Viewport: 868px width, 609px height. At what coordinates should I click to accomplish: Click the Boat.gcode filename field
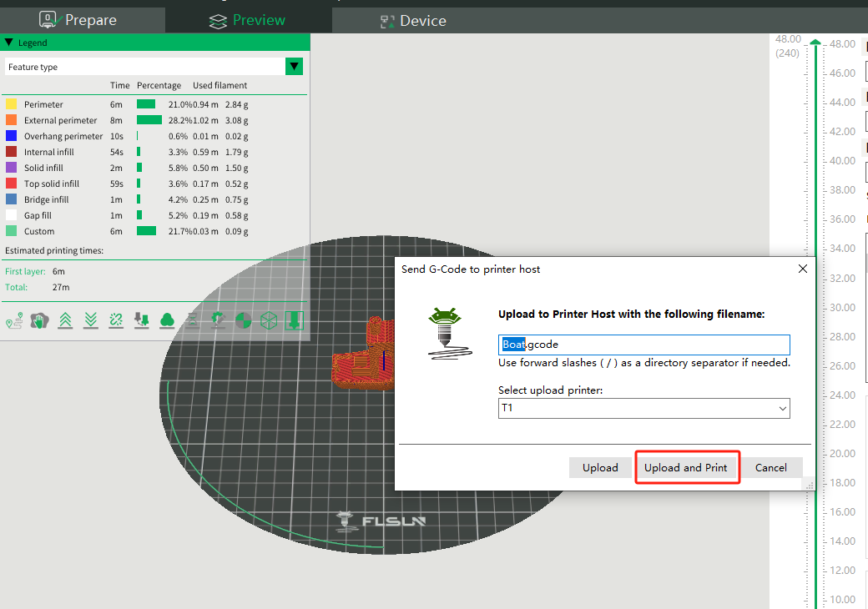pyautogui.click(x=643, y=345)
